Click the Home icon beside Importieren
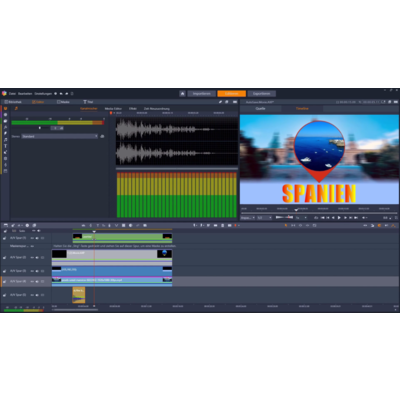400x400 pixels. 182,94
